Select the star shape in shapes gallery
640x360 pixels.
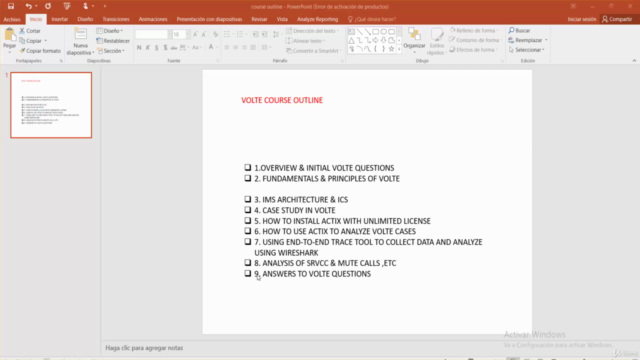coord(391,49)
